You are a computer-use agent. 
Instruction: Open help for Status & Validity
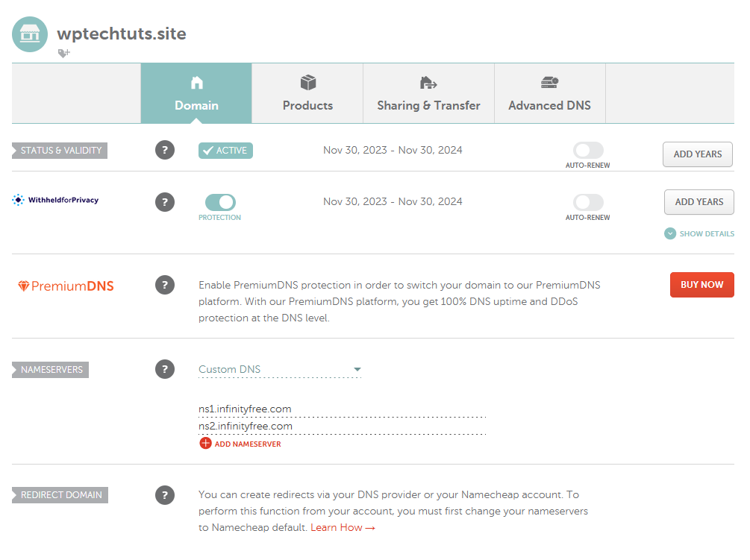(x=165, y=151)
